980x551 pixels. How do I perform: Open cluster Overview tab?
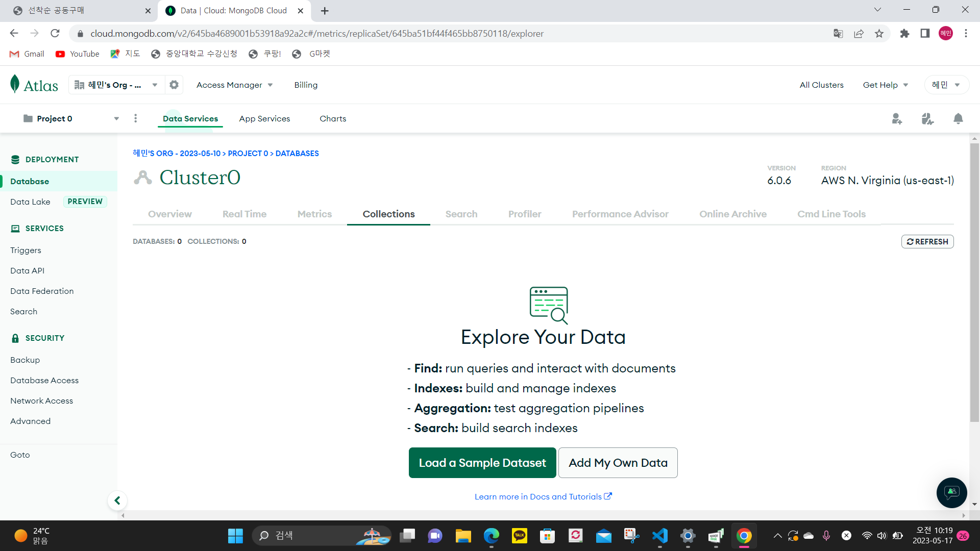click(170, 214)
